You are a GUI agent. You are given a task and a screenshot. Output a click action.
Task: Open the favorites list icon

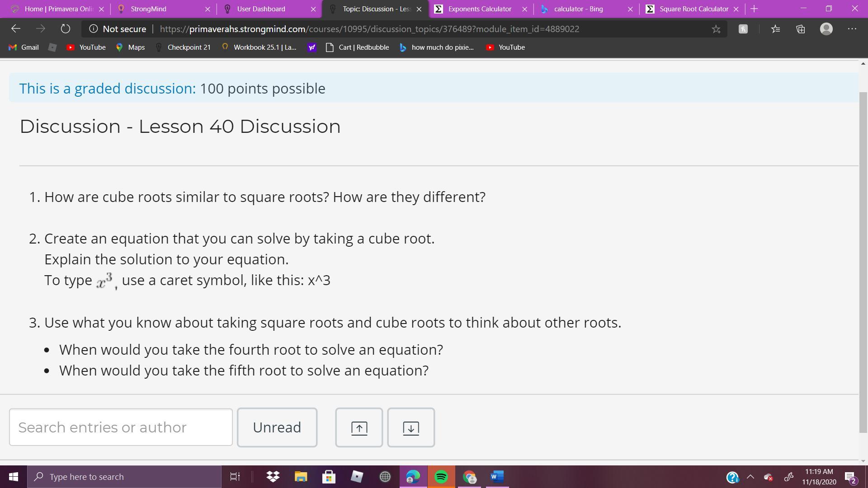click(775, 29)
